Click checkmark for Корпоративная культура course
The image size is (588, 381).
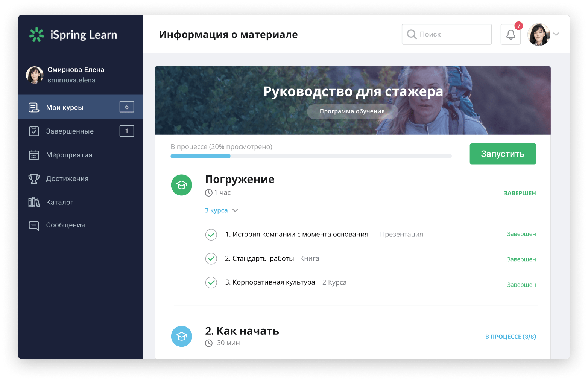[211, 282]
